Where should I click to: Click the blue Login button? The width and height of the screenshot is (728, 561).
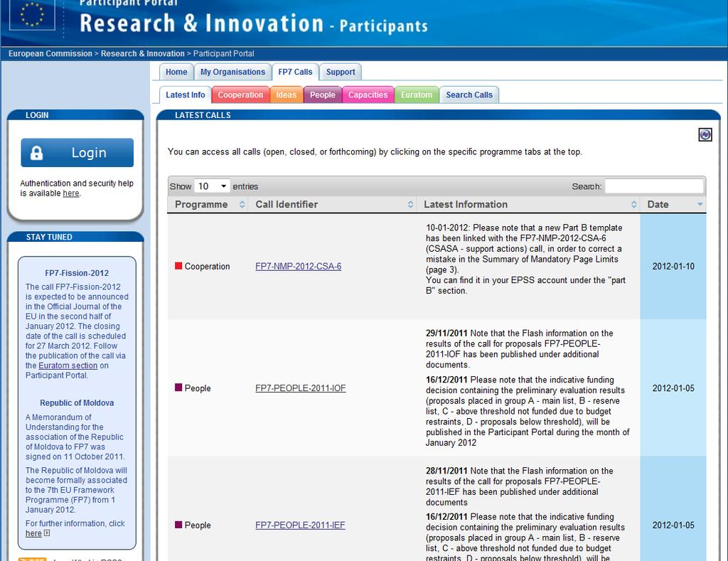[x=77, y=152]
